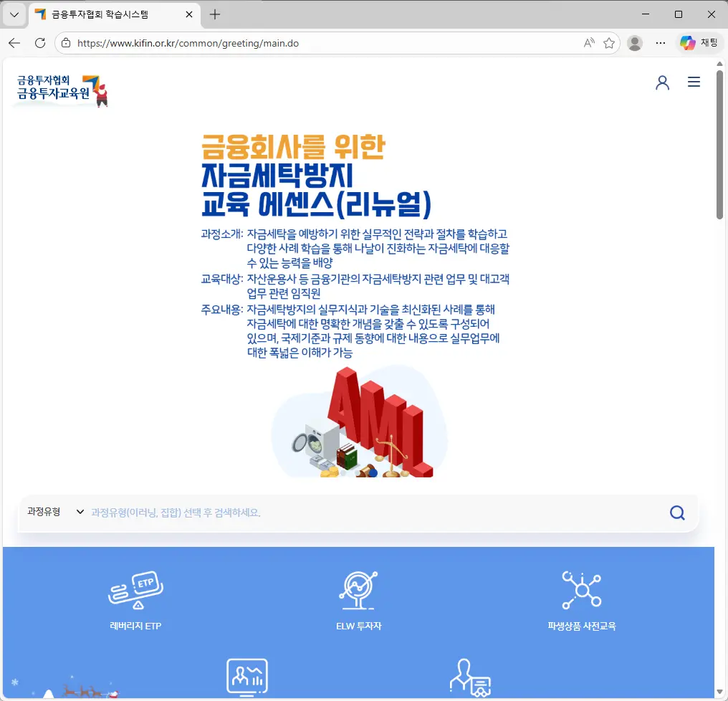Click the browser back button
The image size is (728, 701).
click(14, 42)
